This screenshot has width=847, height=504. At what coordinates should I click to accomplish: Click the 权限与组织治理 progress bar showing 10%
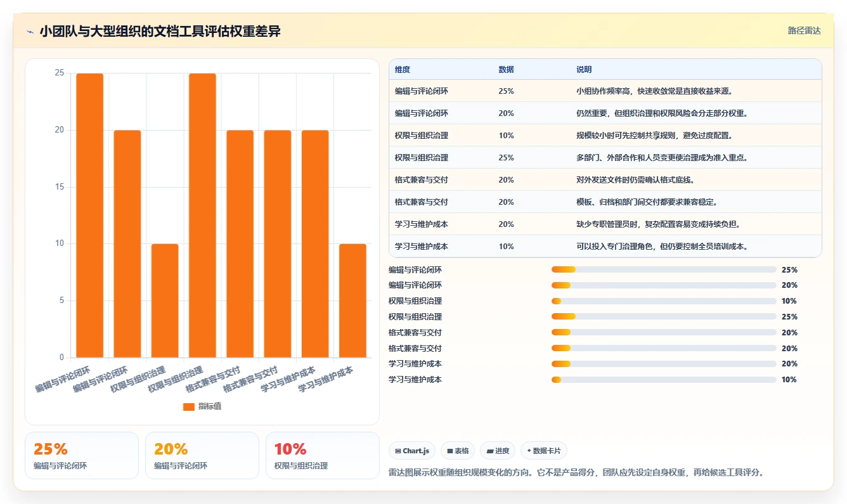click(x=664, y=301)
